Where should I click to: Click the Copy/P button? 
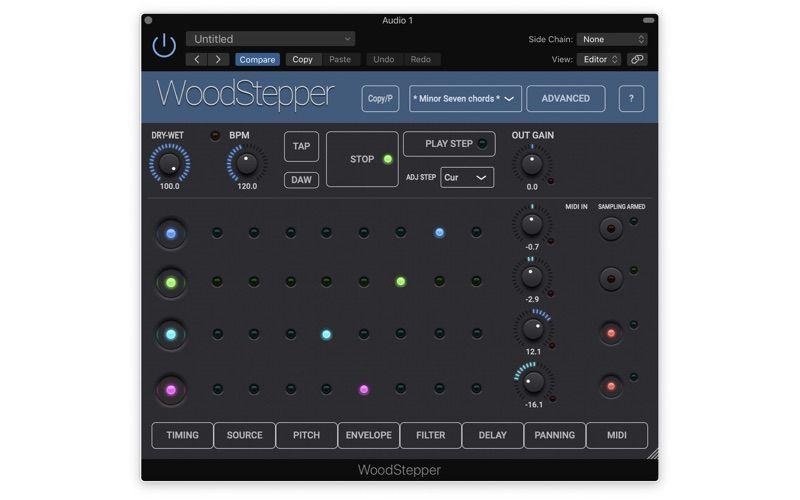coord(380,98)
